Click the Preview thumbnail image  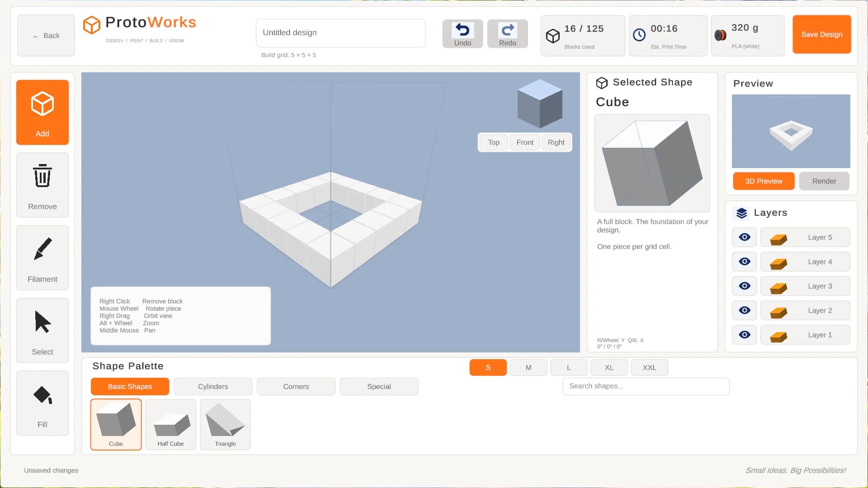click(x=791, y=131)
